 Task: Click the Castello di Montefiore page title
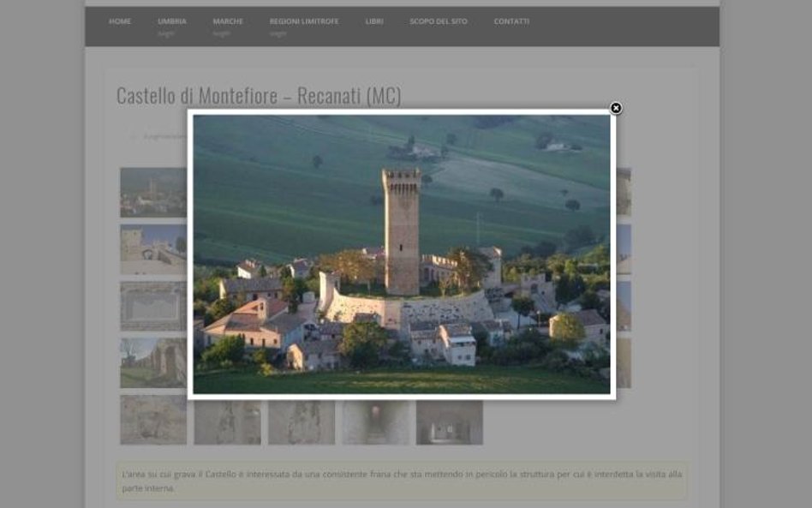259,95
